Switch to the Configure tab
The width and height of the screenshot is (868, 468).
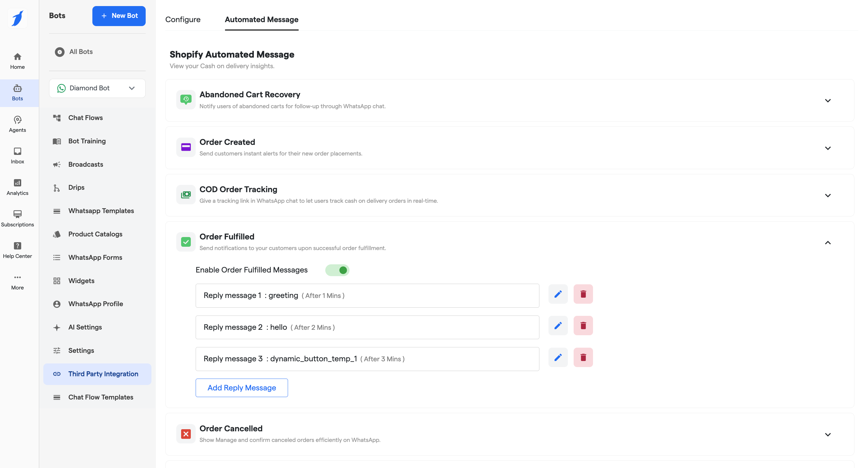click(x=183, y=20)
